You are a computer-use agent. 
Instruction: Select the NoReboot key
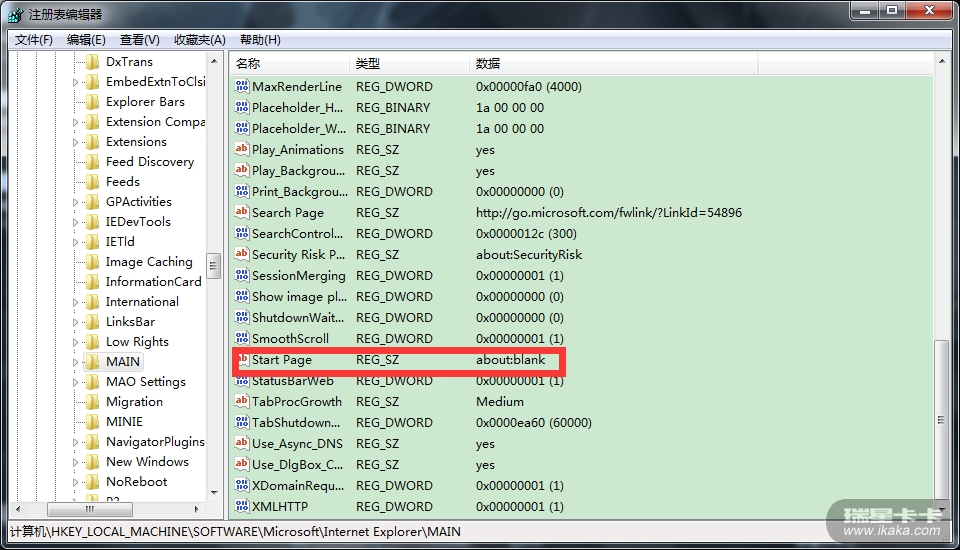(137, 481)
